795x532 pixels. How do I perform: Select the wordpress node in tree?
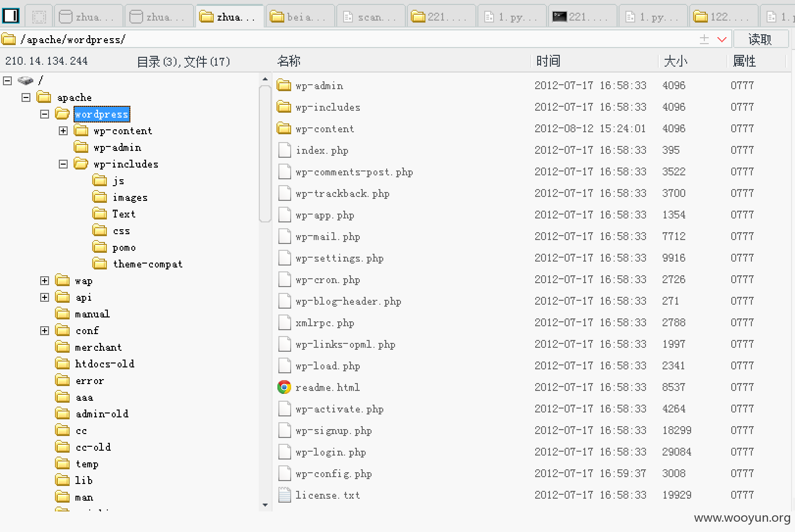101,114
